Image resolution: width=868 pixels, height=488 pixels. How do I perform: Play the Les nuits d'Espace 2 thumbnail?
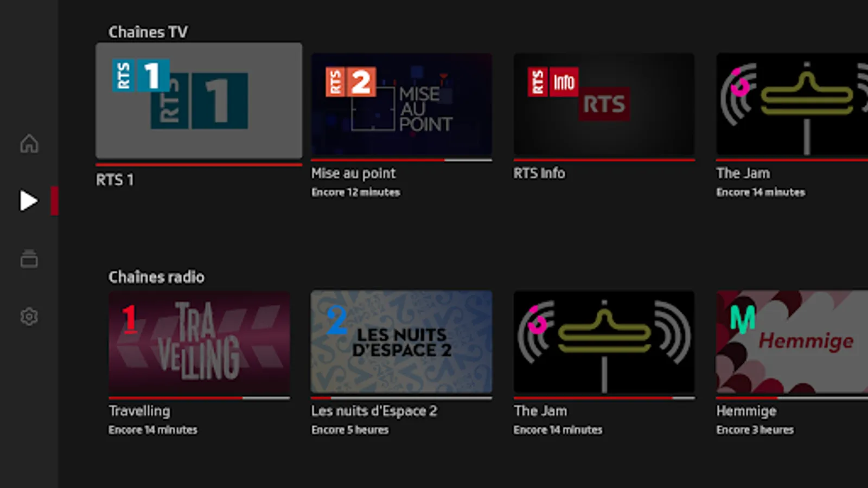pos(401,342)
